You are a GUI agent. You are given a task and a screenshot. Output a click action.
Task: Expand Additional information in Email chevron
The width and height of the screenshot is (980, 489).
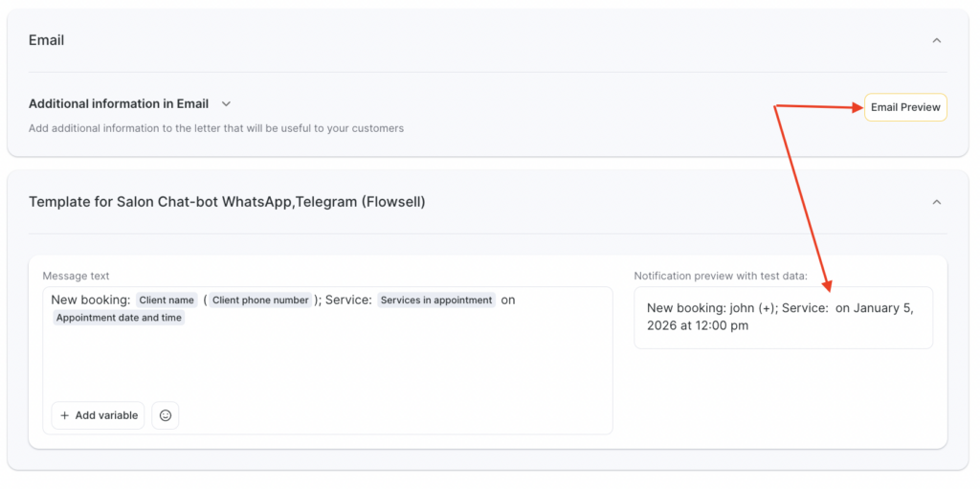(x=227, y=103)
